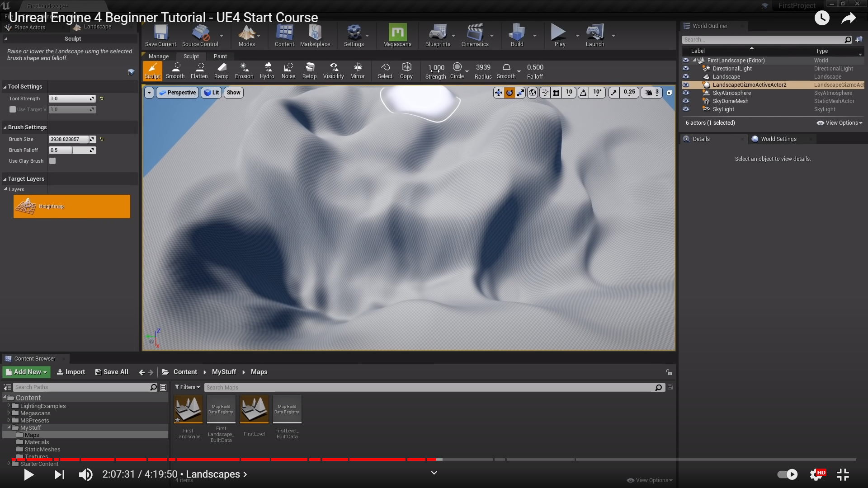Hide the DirectionalLight actor in outliner
This screenshot has width=868, height=488.
(686, 69)
